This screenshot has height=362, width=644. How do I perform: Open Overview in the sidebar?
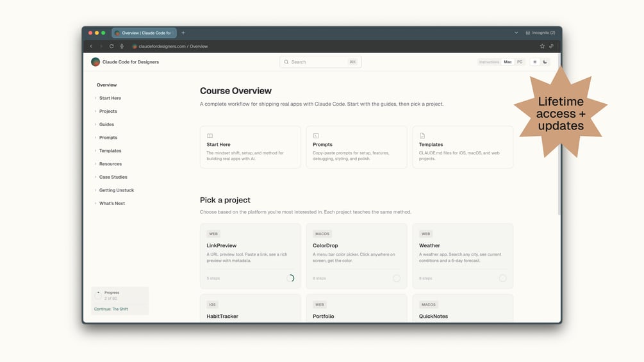point(107,85)
